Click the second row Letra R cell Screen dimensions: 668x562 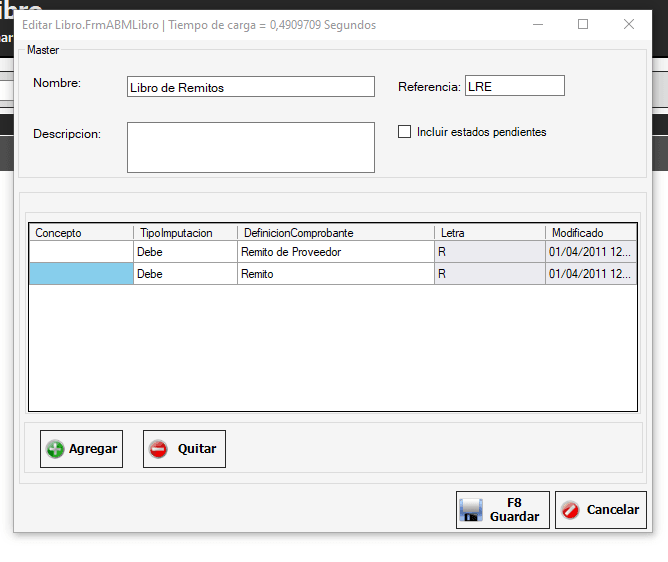[x=490, y=274]
